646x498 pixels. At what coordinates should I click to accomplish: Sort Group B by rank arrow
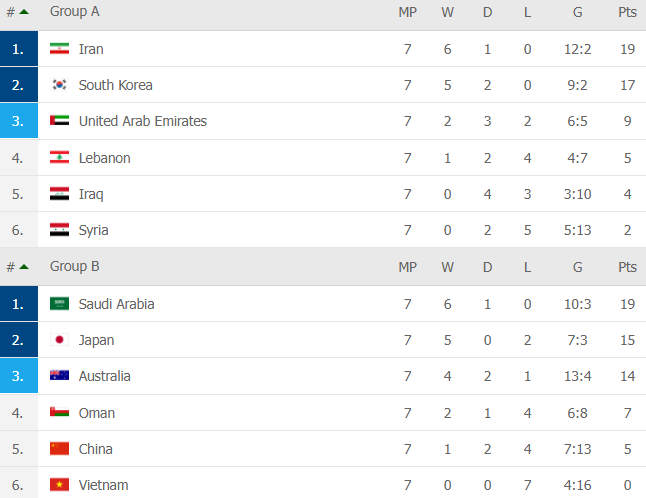pos(24,267)
